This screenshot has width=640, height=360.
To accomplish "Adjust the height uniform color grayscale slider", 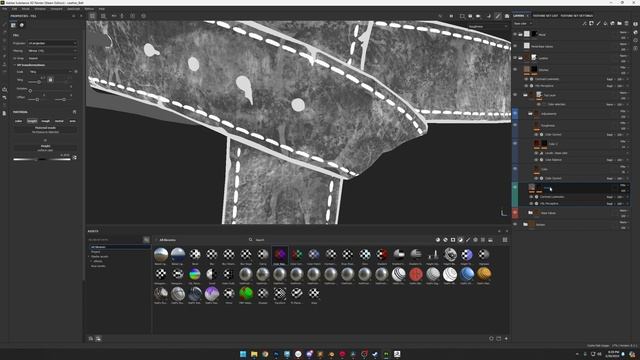I will (42, 159).
